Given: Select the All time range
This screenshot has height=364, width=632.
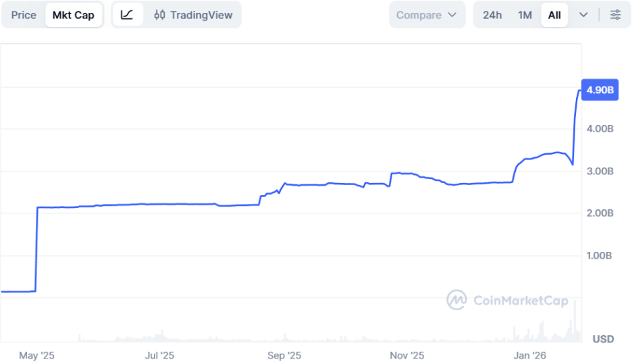Looking at the screenshot, I should click(554, 15).
